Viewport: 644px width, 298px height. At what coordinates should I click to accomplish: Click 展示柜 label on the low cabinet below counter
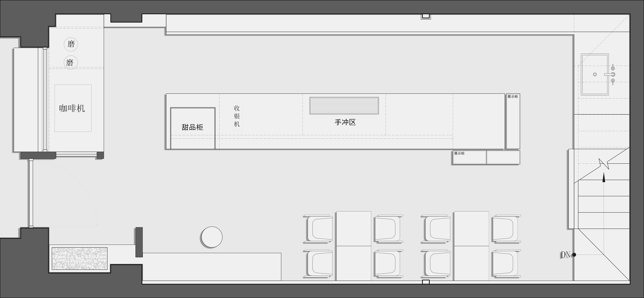click(x=459, y=153)
